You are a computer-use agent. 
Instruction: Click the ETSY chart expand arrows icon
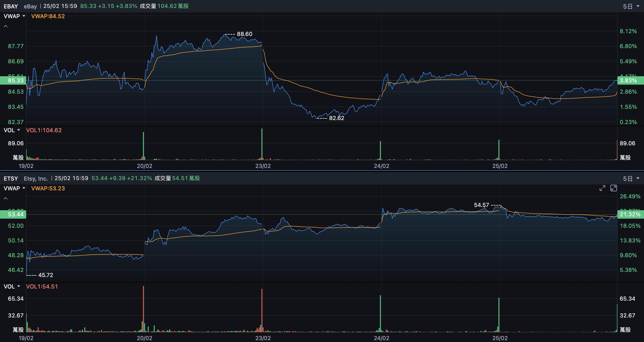tap(602, 188)
